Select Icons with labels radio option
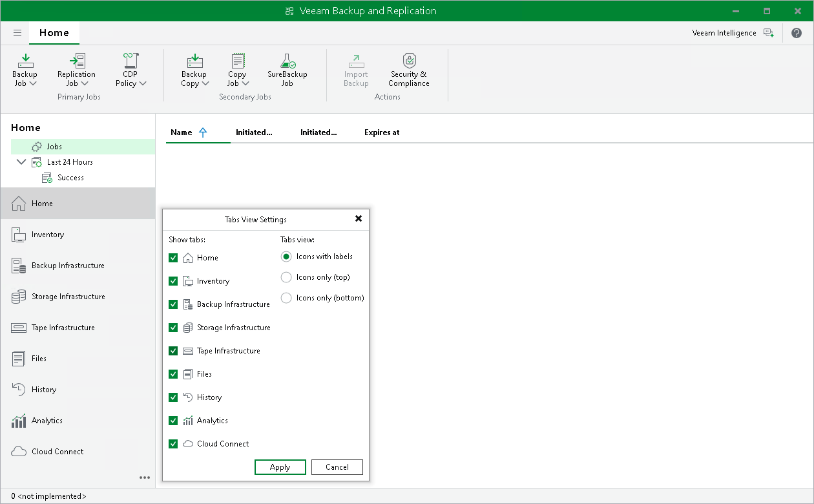Viewport: 814px width, 504px height. pyautogui.click(x=286, y=257)
